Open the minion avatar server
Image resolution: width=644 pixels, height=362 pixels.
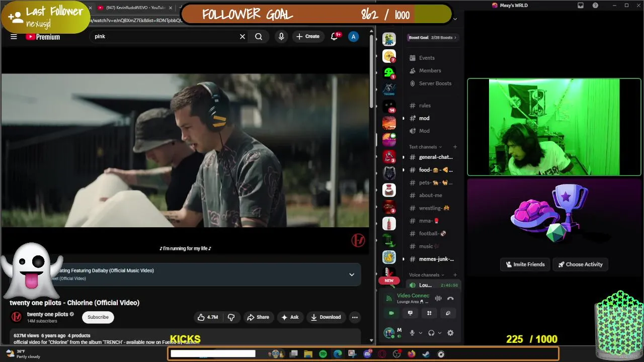point(389,39)
